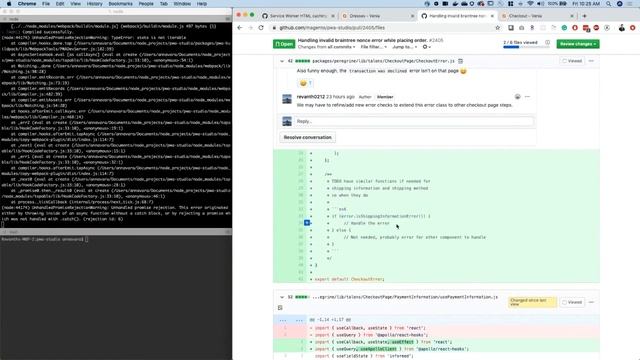640x360 pixels.
Task: Switch to Service Worker HTML caching tab
Action: (x=298, y=16)
